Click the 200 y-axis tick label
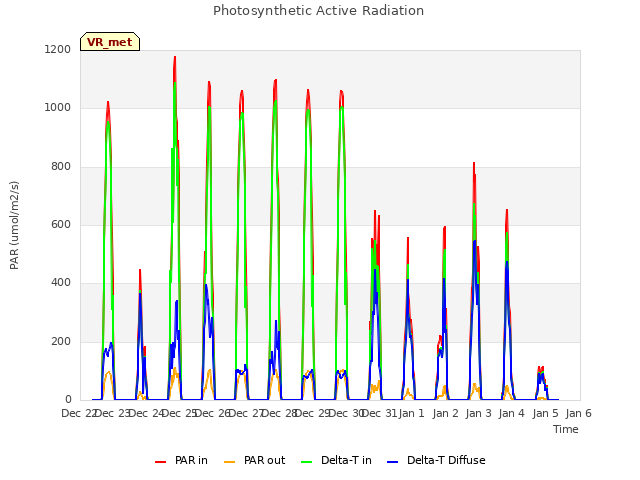The image size is (640, 480). click(x=61, y=342)
